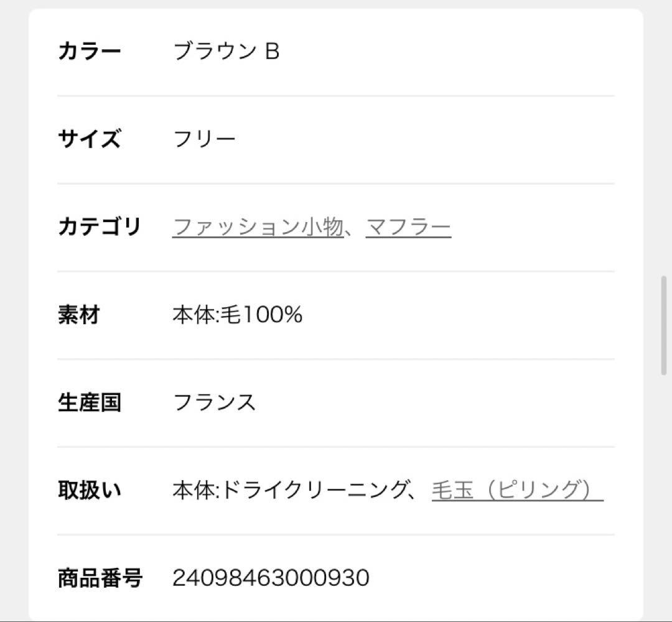
Task: Click the 商品番号 row label
Action: (100, 578)
